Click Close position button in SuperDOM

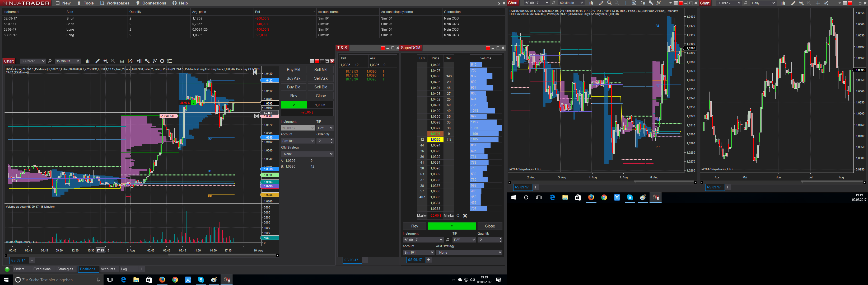(490, 226)
